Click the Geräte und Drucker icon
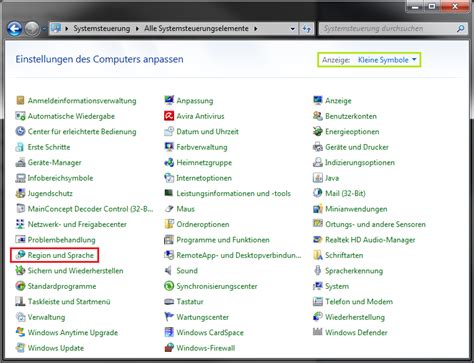The height and width of the screenshot is (363, 474). pos(318,147)
